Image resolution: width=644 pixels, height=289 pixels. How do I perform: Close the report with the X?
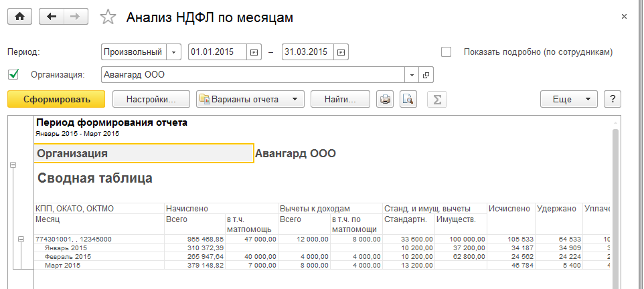point(624,17)
